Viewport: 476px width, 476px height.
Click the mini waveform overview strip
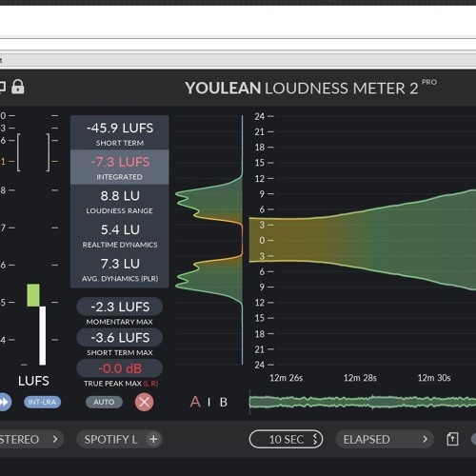pyautogui.click(x=363, y=402)
